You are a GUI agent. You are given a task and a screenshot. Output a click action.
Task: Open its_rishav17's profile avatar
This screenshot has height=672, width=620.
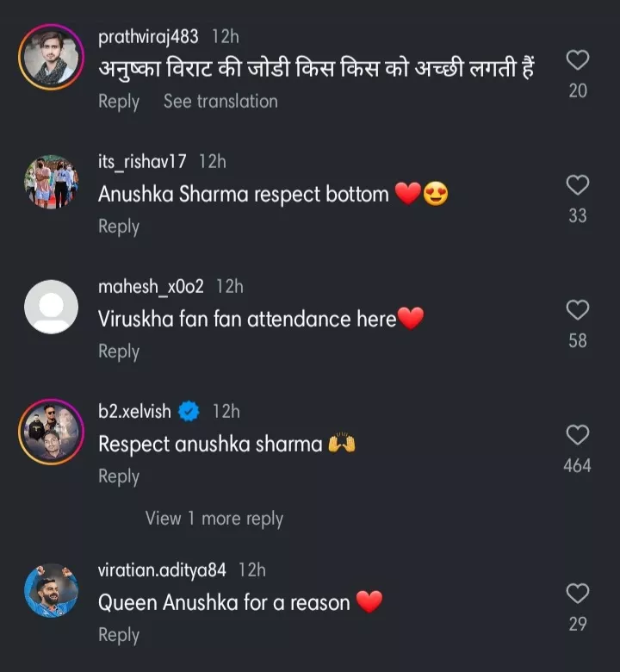pyautogui.click(x=51, y=182)
